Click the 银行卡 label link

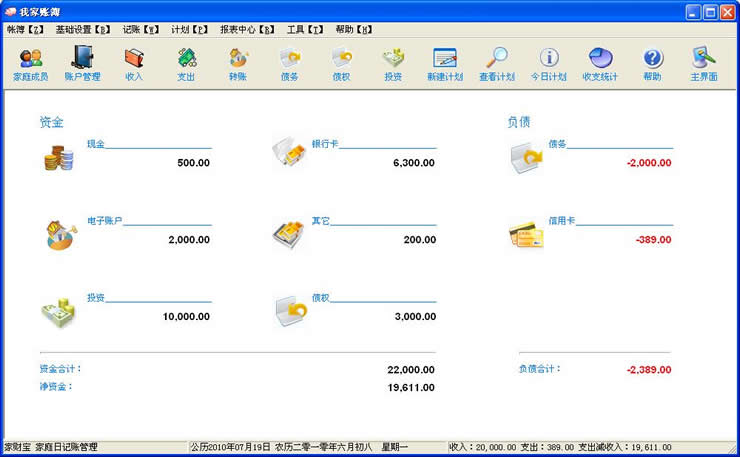click(x=325, y=144)
